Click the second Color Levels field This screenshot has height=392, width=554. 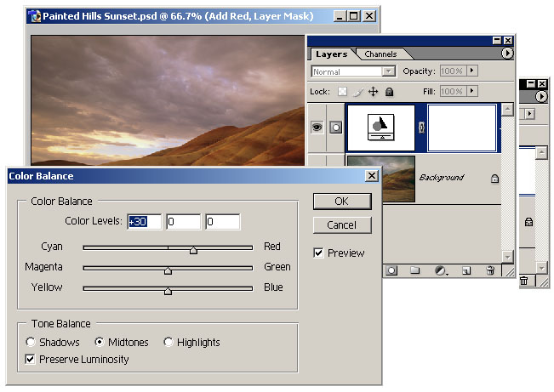coord(183,222)
